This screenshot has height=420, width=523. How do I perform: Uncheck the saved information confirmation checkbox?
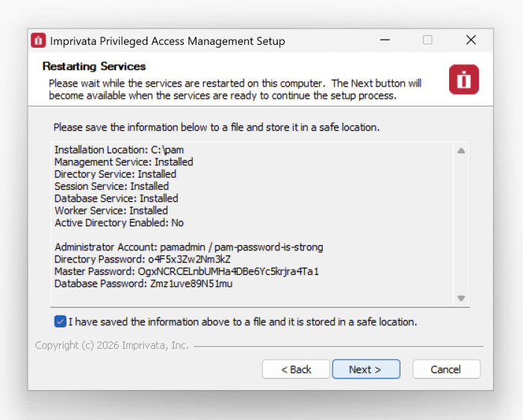(x=60, y=321)
